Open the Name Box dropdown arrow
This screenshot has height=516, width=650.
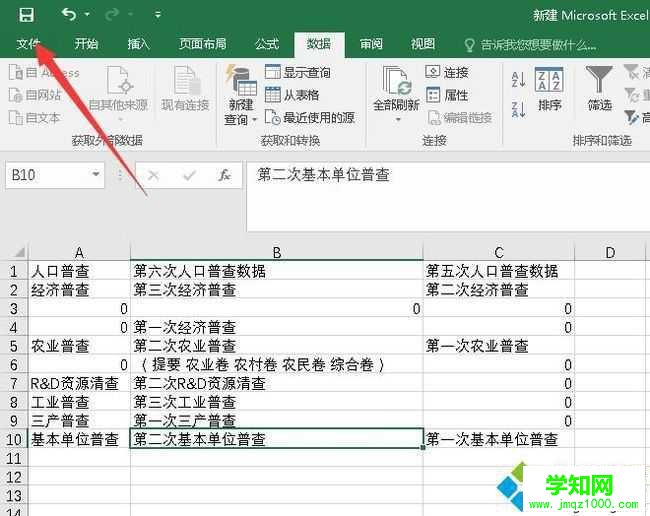96,174
